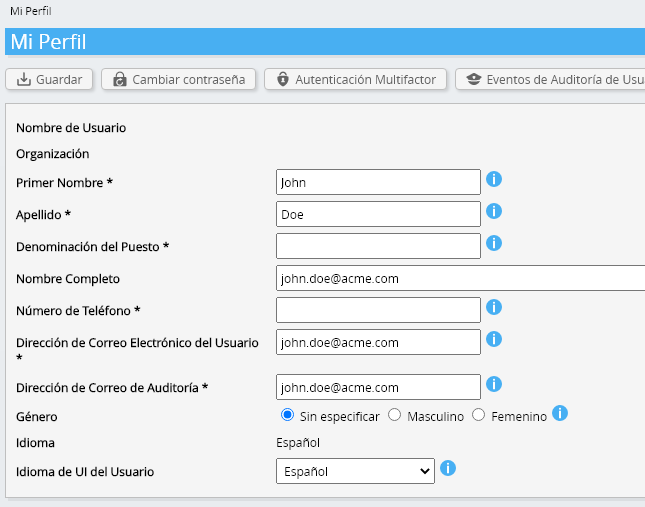Click the info icon beside Primer Nombre
Image resolution: width=645 pixels, height=507 pixels.
click(x=494, y=179)
